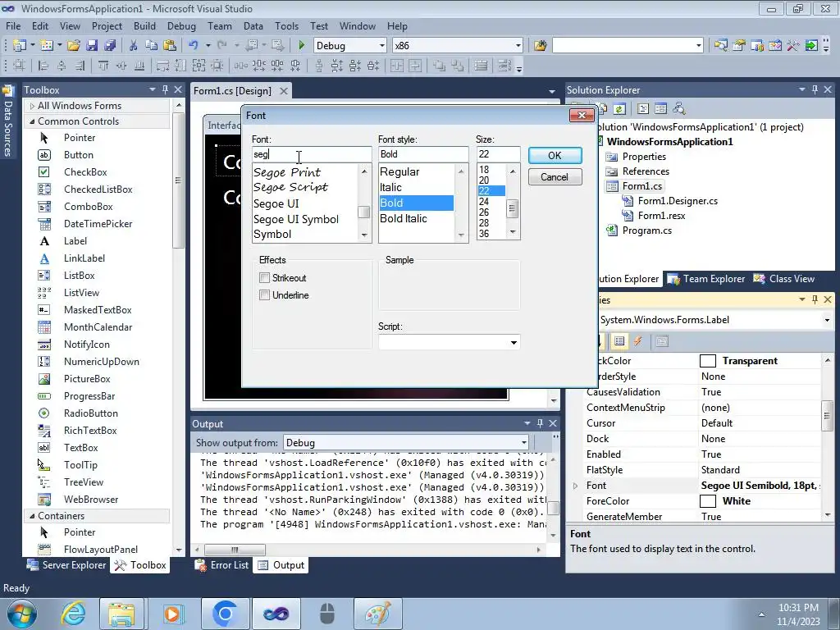This screenshot has width=840, height=630.
Task: Open the x86 platform dropdown
Action: [x=518, y=46]
